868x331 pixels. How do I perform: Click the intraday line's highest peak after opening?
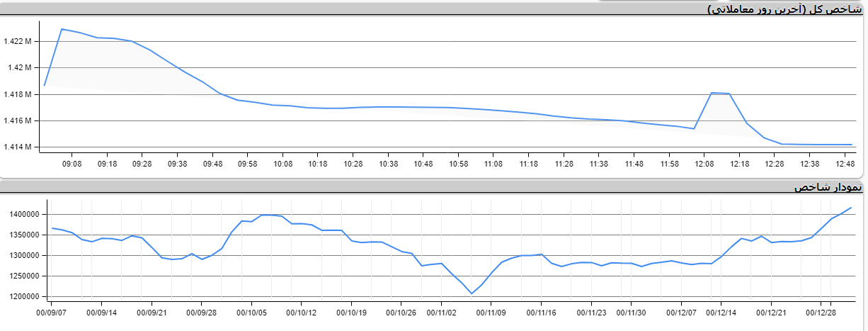(62, 29)
